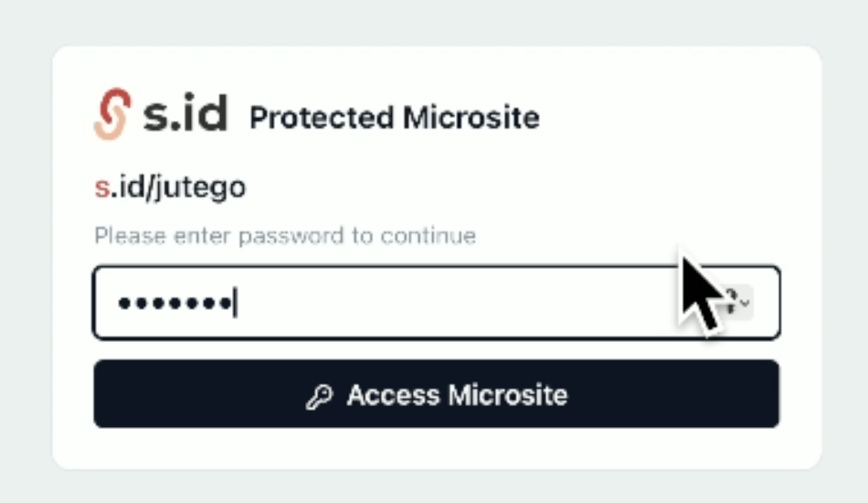Click the word "Microsite" in the heading
Image resolution: width=868 pixels, height=503 pixels.
471,118
